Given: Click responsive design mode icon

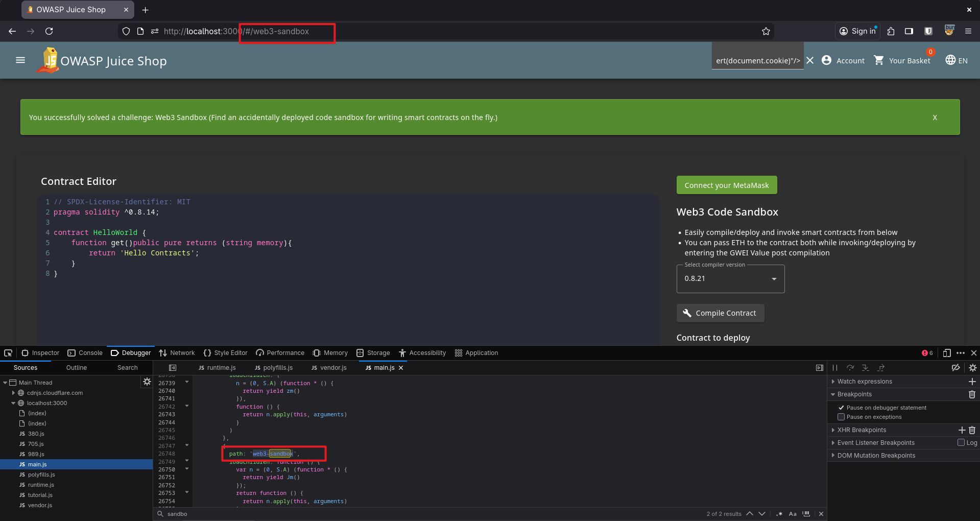Looking at the screenshot, I should pos(946,353).
